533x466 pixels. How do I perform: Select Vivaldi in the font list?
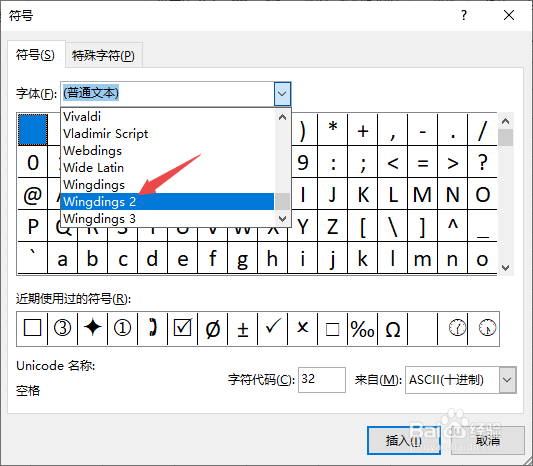point(167,117)
